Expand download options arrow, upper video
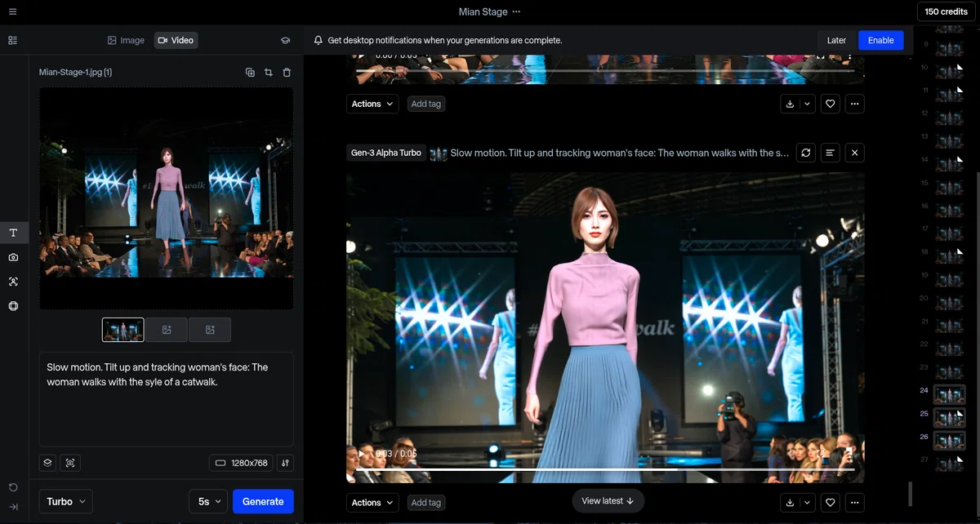 (x=807, y=104)
